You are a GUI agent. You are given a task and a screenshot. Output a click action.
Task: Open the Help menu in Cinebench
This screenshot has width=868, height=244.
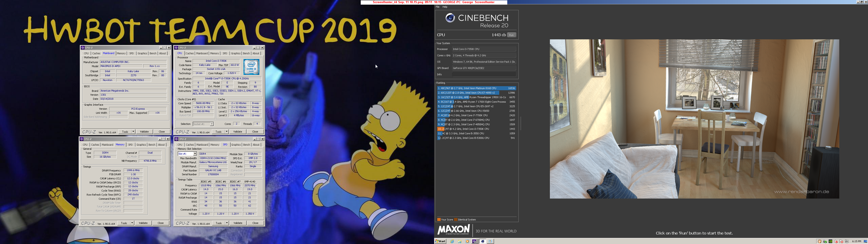click(x=445, y=7)
